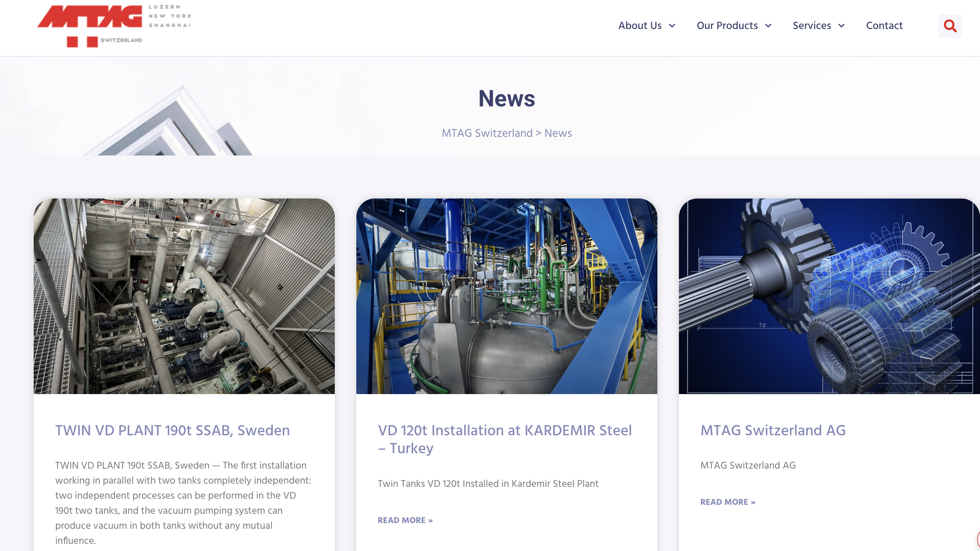Viewport: 980px width, 551px height.
Task: Go to the Contact page
Action: 884,25
